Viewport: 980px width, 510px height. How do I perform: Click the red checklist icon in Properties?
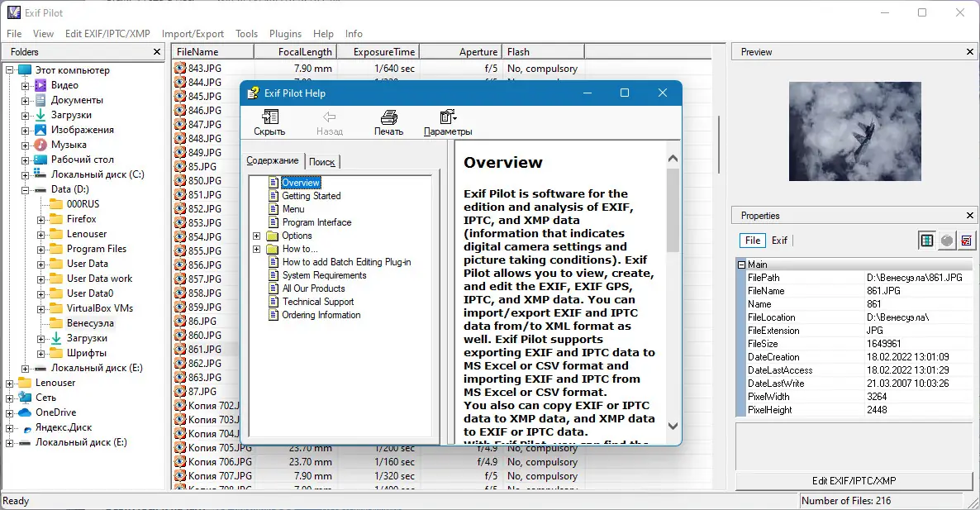965,241
